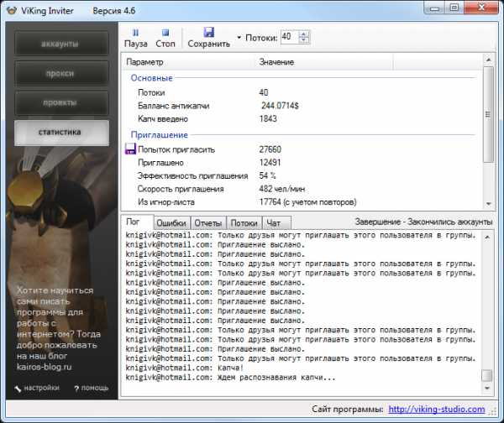Viewport: 504px width, 423px height.
Task: Click the Значение column header
Action: click(x=323, y=62)
